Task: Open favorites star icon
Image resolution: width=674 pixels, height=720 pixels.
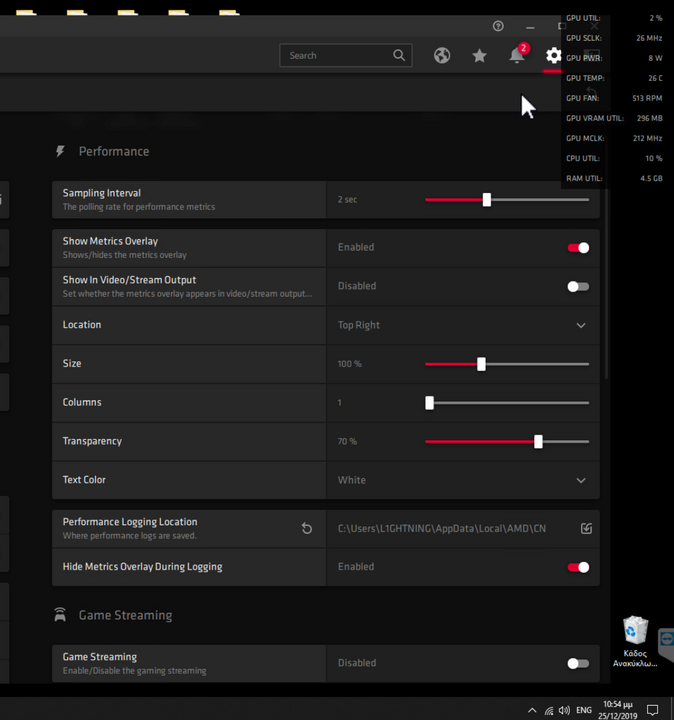Action: (479, 56)
